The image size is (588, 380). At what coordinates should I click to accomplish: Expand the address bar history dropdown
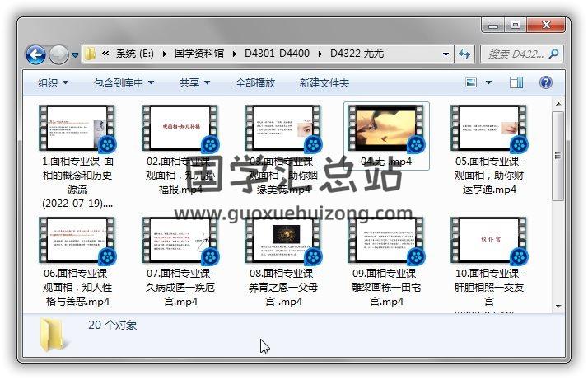[x=446, y=54]
